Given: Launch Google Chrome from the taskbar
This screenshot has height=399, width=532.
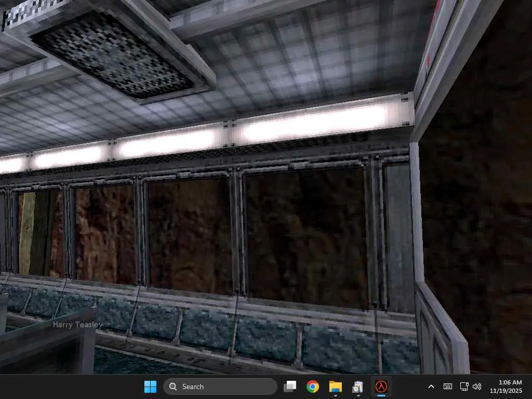Looking at the screenshot, I should [312, 387].
